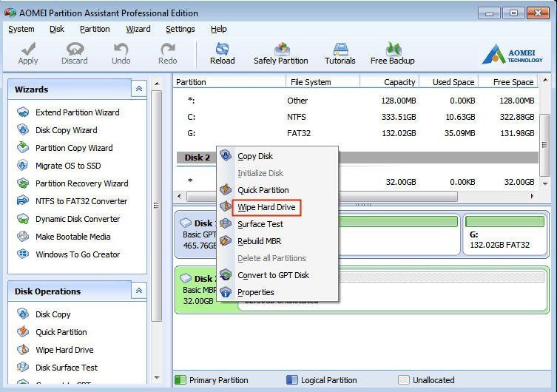Image resolution: width=557 pixels, height=392 pixels.
Task: Click the Unallocated legend swatch
Action: click(x=404, y=379)
